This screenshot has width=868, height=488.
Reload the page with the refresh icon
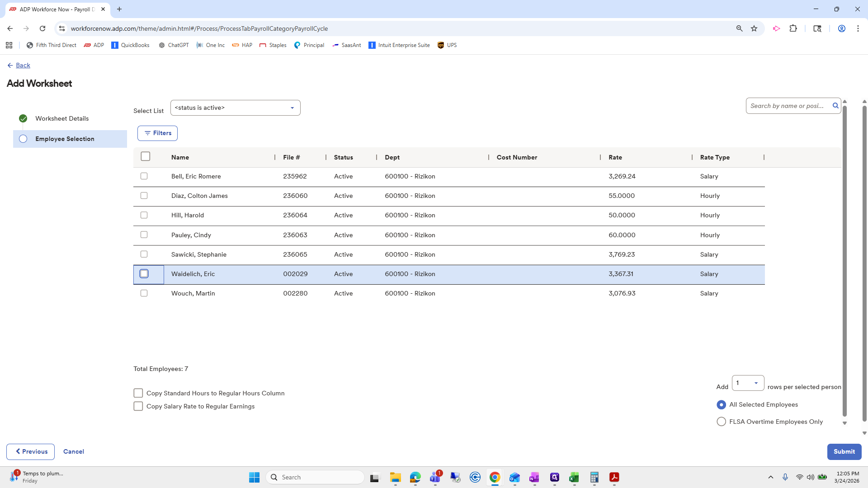coord(42,28)
